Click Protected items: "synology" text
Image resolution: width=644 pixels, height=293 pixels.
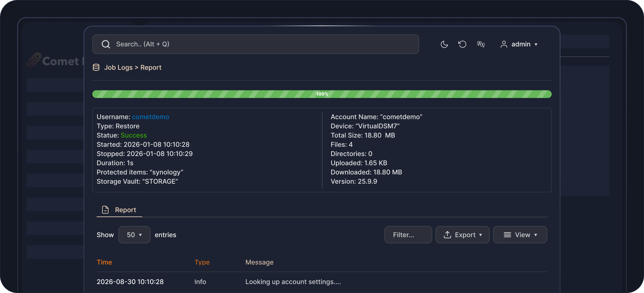click(140, 172)
